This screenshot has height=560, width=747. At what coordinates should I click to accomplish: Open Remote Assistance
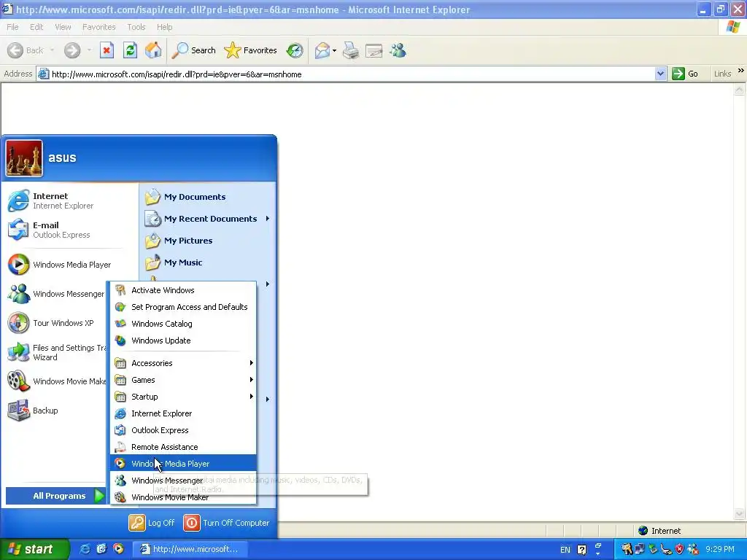(x=183, y=447)
